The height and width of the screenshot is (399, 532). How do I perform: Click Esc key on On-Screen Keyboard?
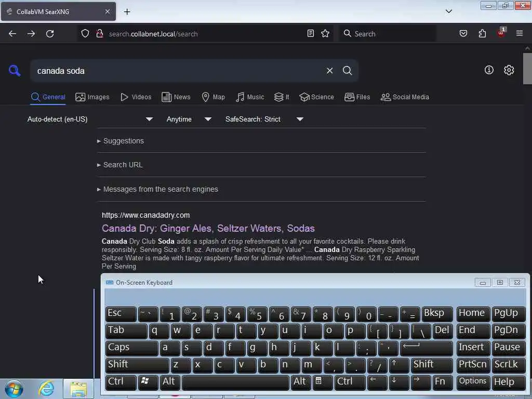(x=121, y=314)
